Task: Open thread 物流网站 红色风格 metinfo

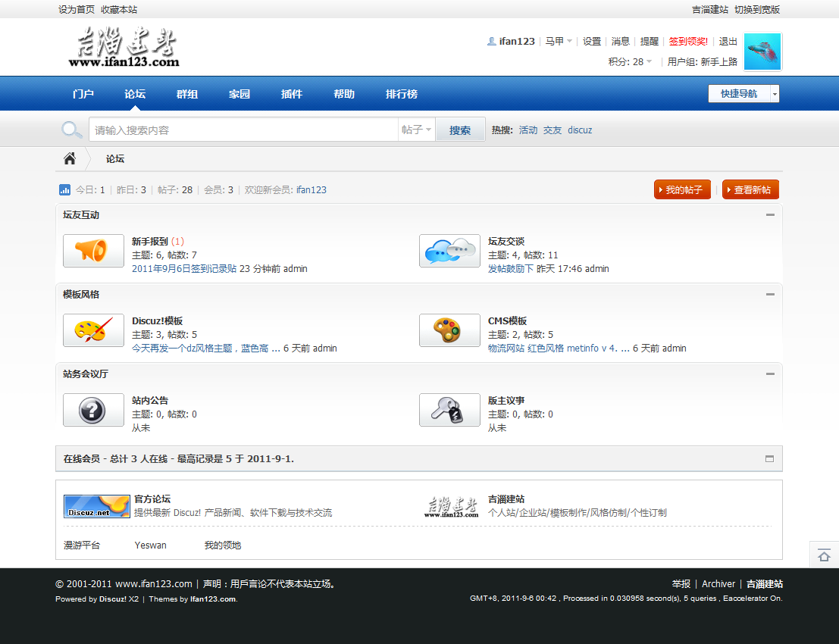Action: [559, 349]
